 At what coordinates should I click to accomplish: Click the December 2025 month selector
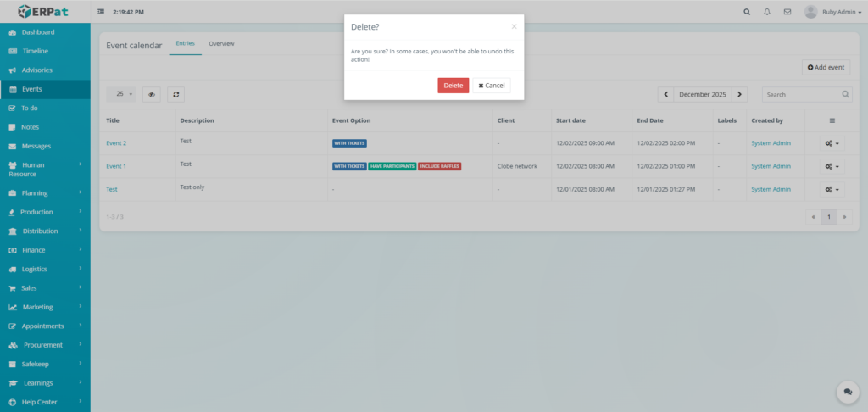(x=703, y=95)
